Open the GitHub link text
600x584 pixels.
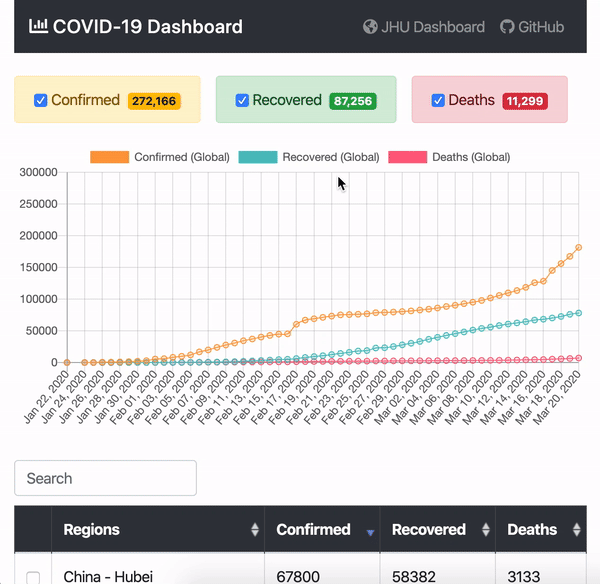tap(541, 27)
